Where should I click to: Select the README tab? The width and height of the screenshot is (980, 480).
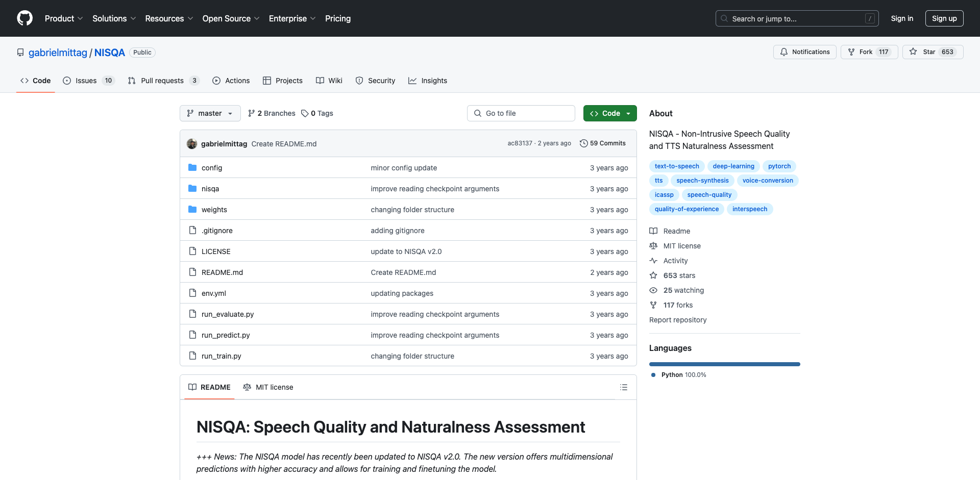(209, 387)
